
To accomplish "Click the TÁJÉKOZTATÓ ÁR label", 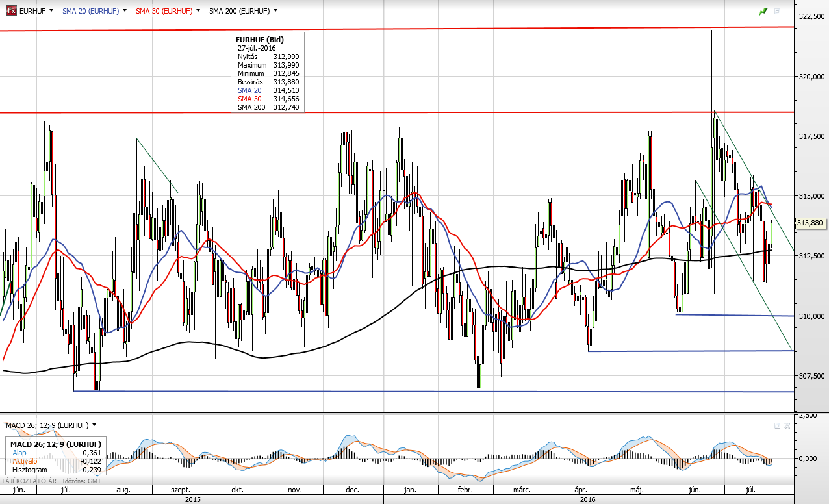I will (x=29, y=481).
